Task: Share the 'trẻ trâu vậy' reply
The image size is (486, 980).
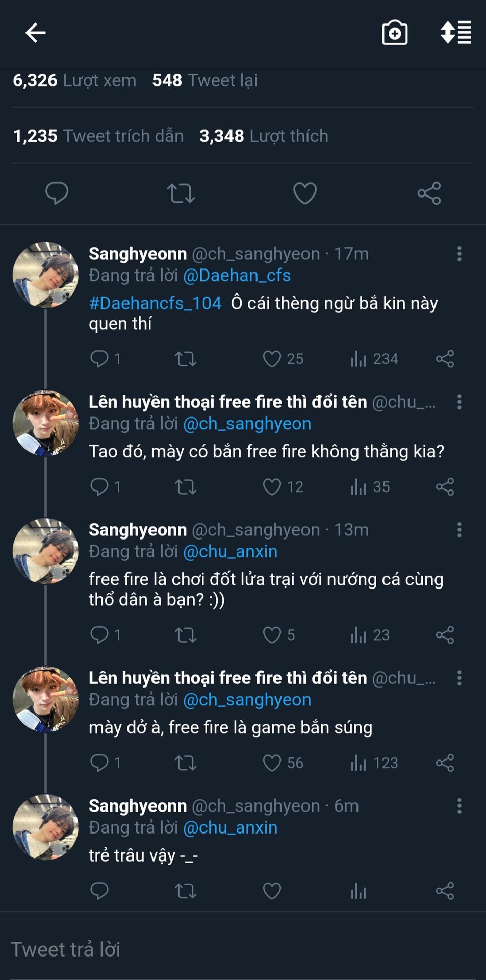Action: 445,891
